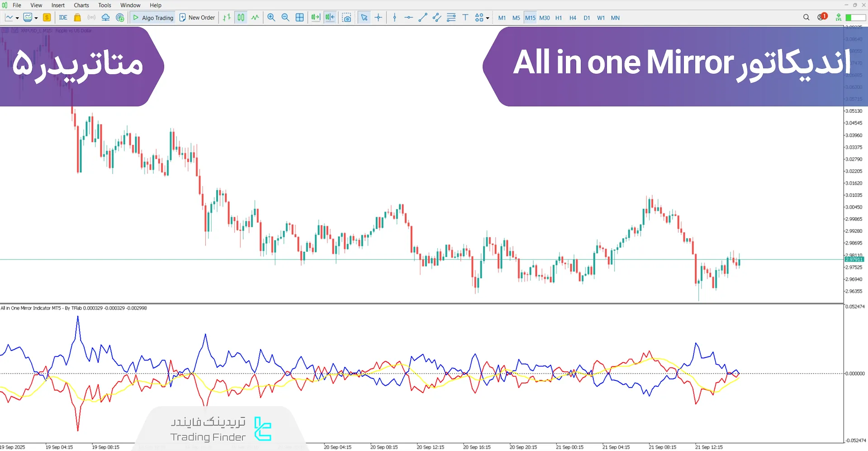Switch timeframe to H1
This screenshot has height=451, width=868.
(558, 18)
